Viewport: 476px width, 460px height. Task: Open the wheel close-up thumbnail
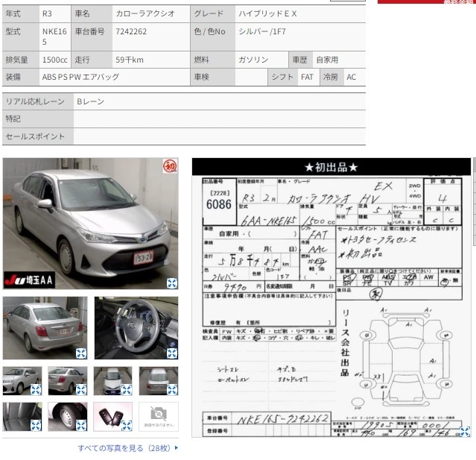(68, 417)
